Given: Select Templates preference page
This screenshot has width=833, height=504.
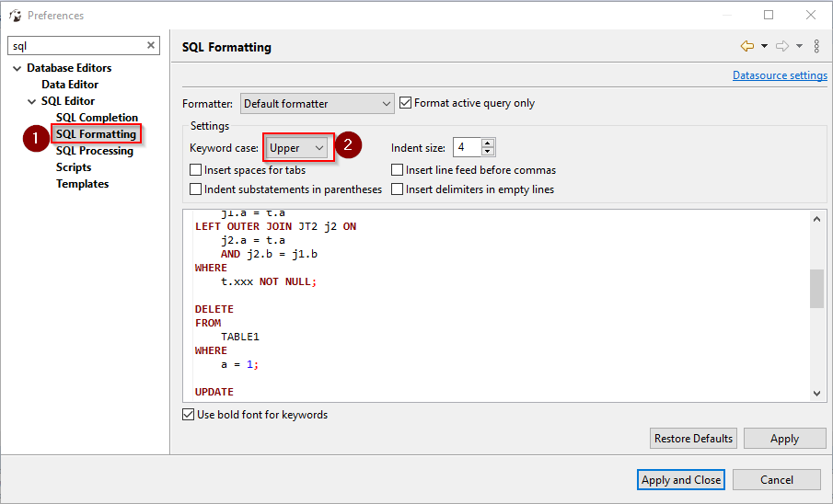Looking at the screenshot, I should (x=82, y=184).
